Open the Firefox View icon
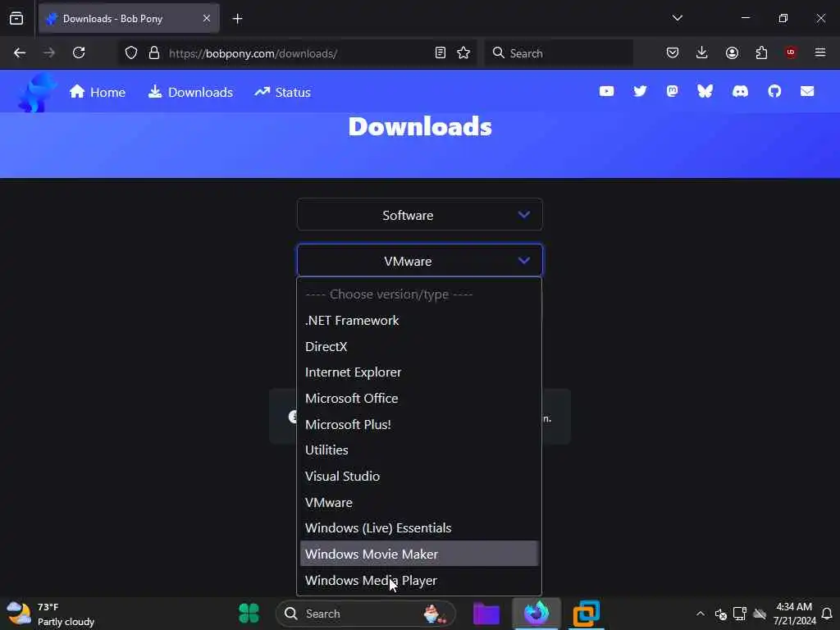 (16, 18)
